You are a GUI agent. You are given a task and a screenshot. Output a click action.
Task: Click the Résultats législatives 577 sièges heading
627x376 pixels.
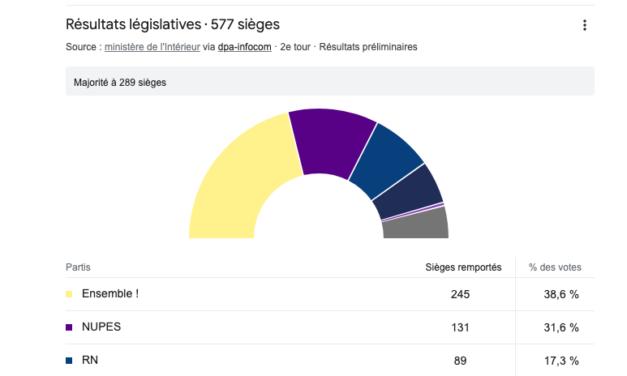(172, 24)
